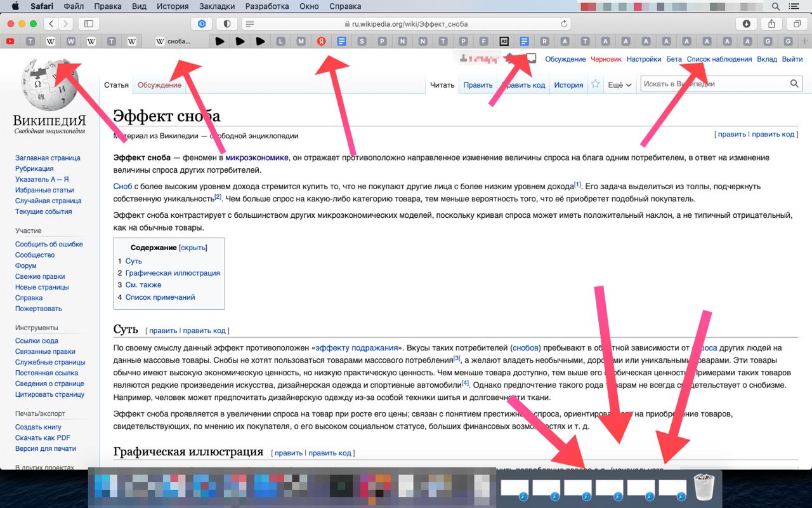The image size is (812, 508).
Task: Open the Окно menu
Action: coord(309,6)
